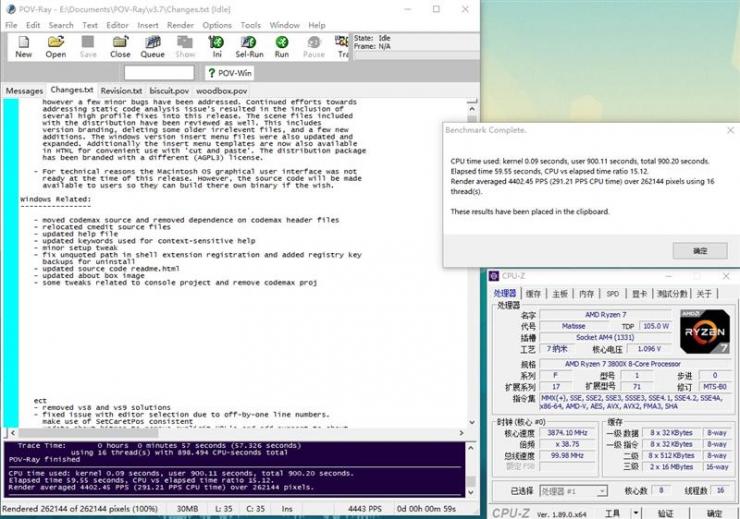The width and height of the screenshot is (740, 519).
Task: Open the Editor menu
Action: pyautogui.click(x=117, y=25)
